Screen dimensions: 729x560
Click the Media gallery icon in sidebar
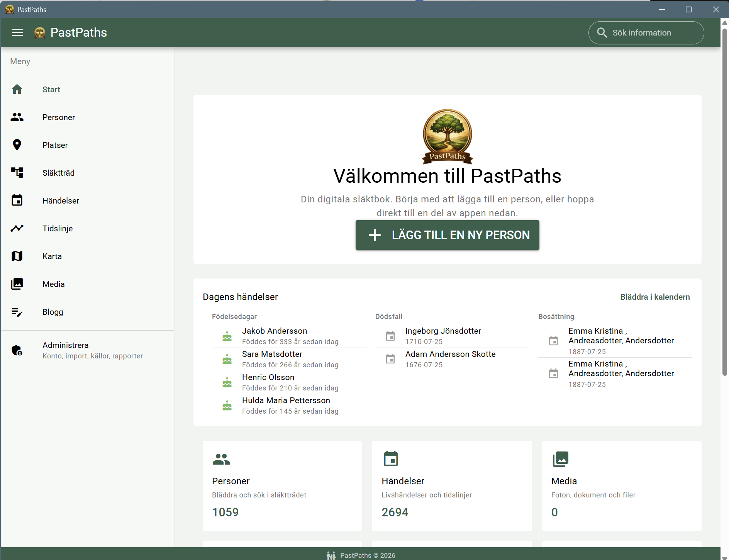click(x=17, y=284)
